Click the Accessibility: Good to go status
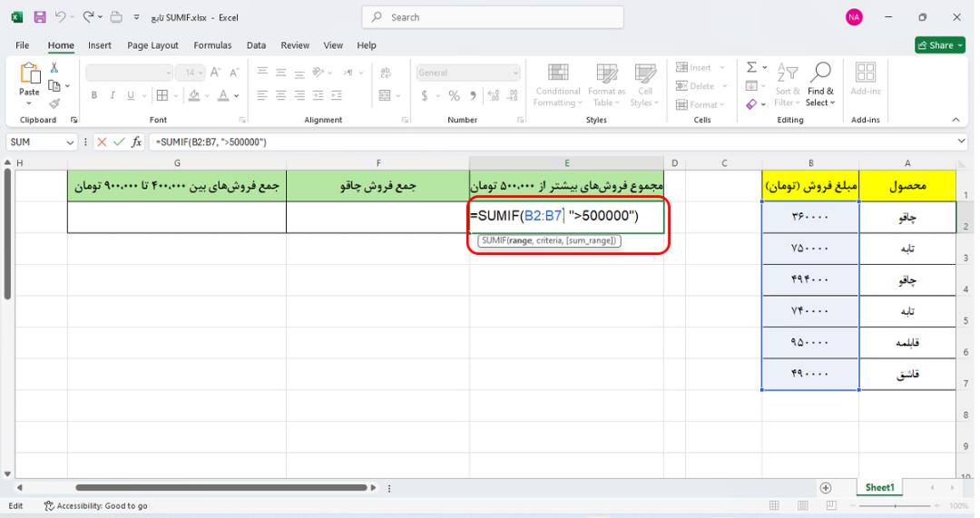Screen dimensions: 980x518 coord(95,505)
